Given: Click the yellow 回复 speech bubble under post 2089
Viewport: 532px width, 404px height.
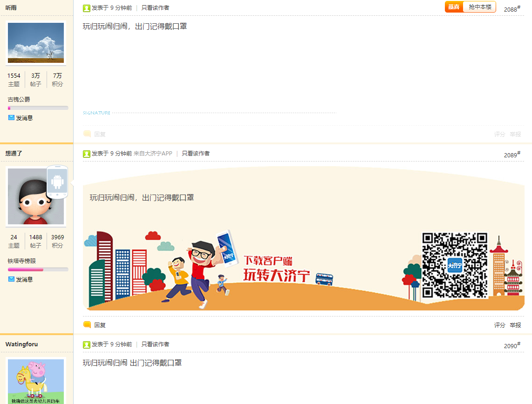Looking at the screenshot, I should coord(87,325).
